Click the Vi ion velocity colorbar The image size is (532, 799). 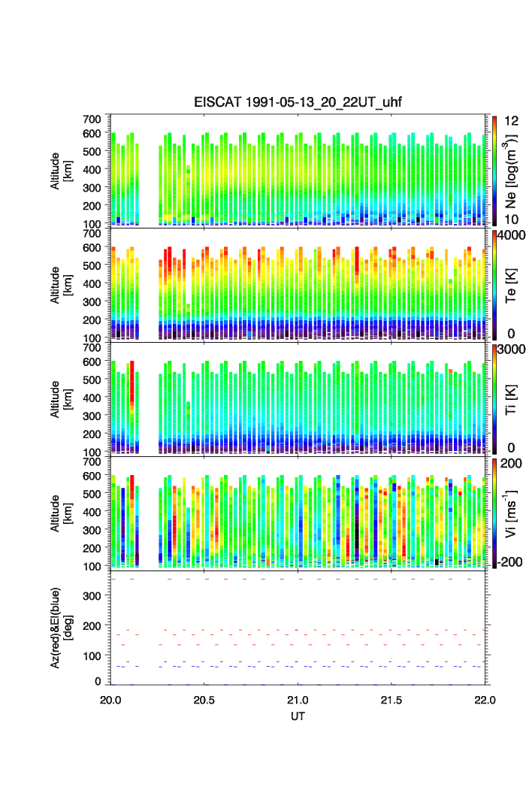coord(494,513)
